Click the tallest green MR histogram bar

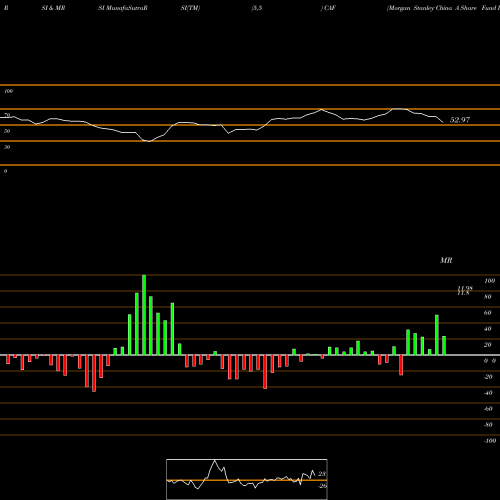(x=144, y=315)
